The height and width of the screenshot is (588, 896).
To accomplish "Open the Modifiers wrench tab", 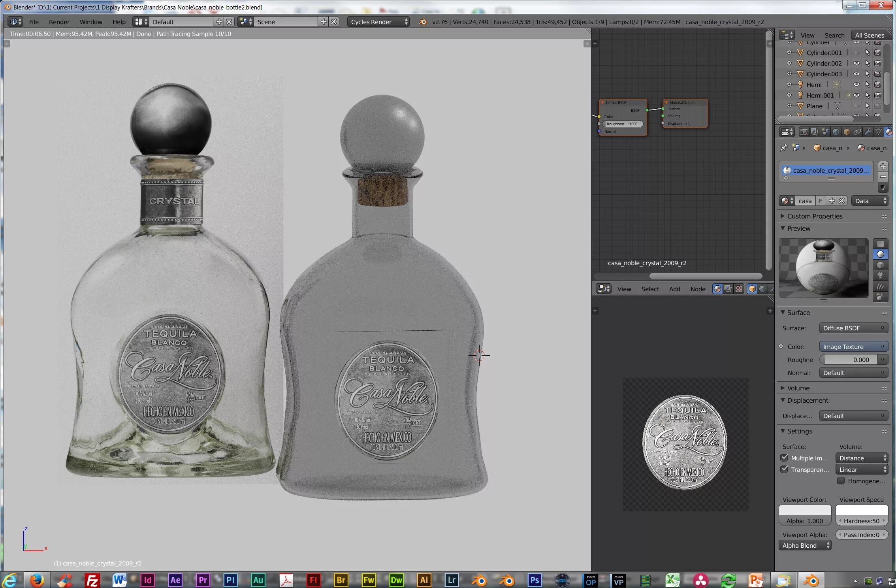I will click(x=868, y=132).
